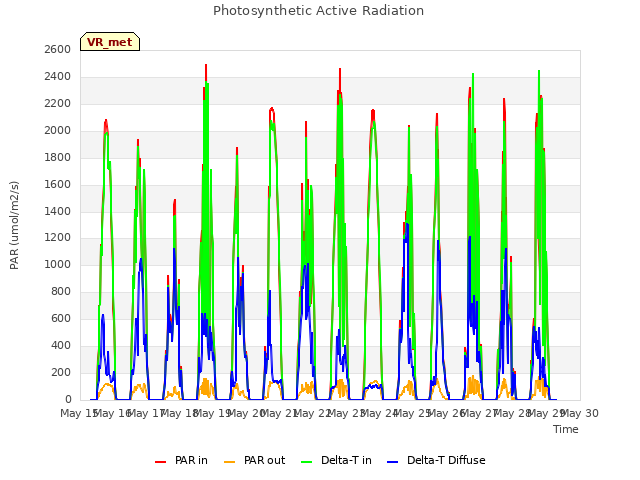The image size is (640, 480).
Task: Click the May 22 x-axis tick label
Action: (313, 413)
